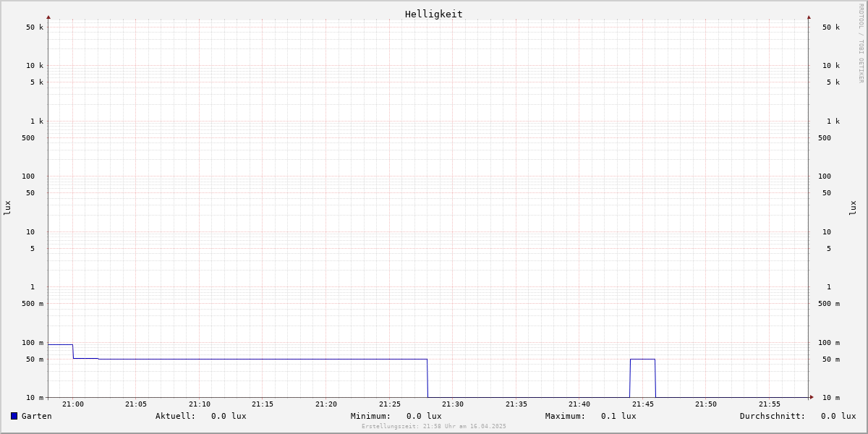This screenshot has width=868, height=434.
Task: Click the 21:15 time axis label
Action: pyautogui.click(x=263, y=404)
